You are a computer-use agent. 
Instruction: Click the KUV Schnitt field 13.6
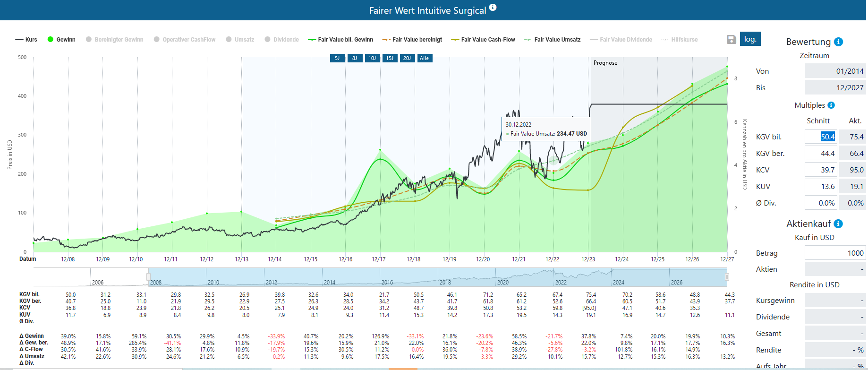coord(821,186)
